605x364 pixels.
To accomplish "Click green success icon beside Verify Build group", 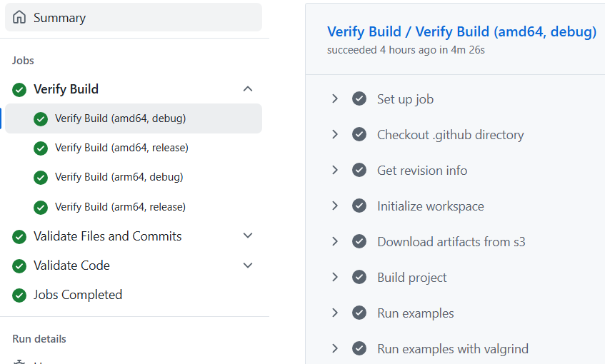I will tap(19, 90).
